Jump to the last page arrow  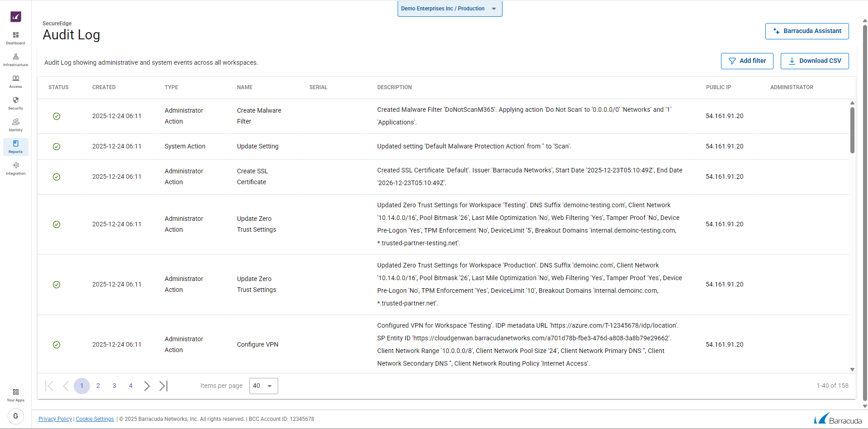coord(163,386)
